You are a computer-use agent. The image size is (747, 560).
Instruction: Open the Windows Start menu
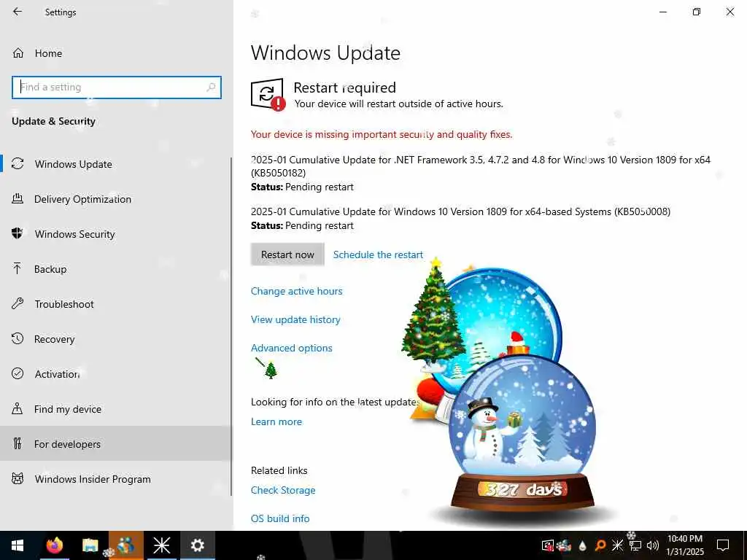(x=18, y=545)
